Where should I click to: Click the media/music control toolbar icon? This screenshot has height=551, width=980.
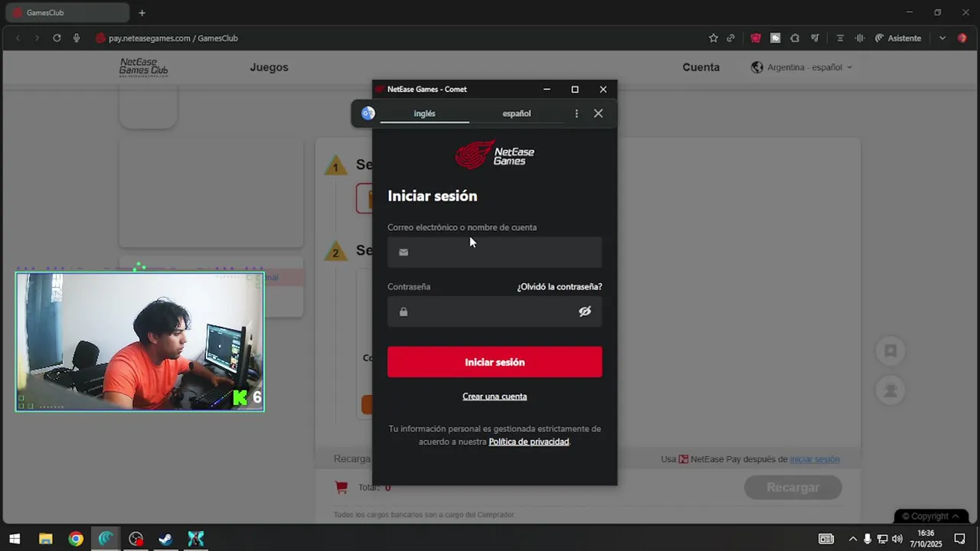click(x=815, y=38)
